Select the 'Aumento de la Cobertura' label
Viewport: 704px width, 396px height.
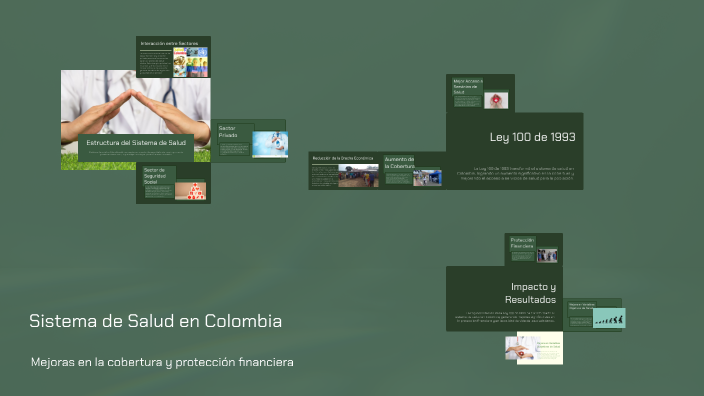399,163
